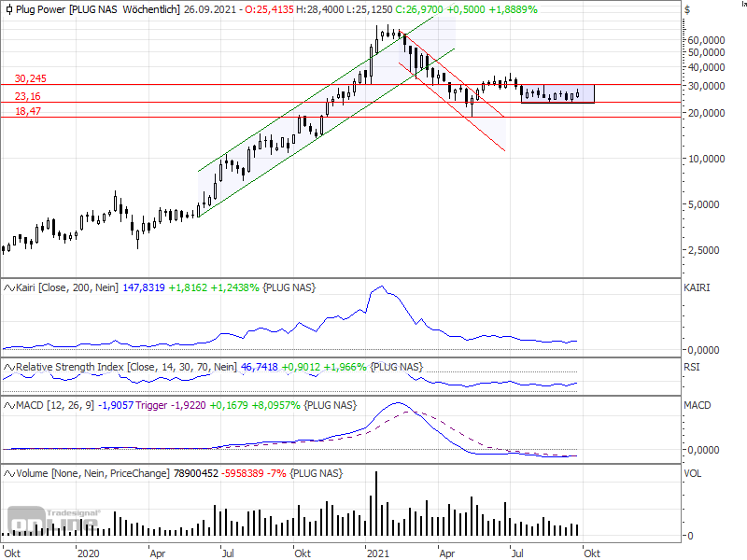This screenshot has width=747, height=560.
Task: Click the percent change +1,8889%
Action: click(513, 9)
